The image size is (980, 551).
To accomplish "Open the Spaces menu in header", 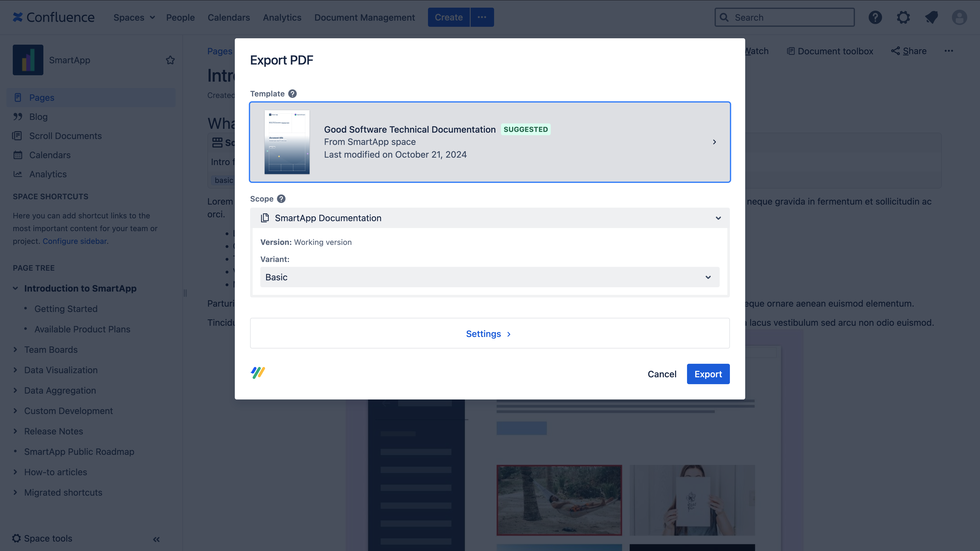I will 134,18.
